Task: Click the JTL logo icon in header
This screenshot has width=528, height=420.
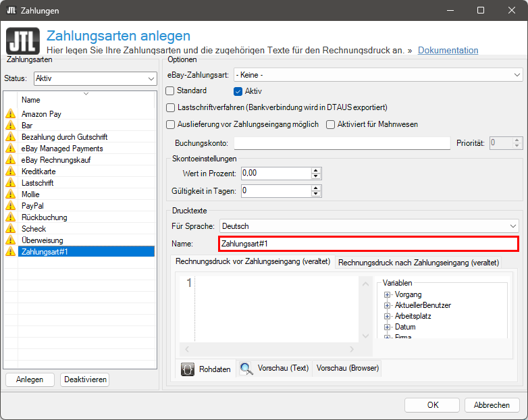Action: click(x=23, y=41)
